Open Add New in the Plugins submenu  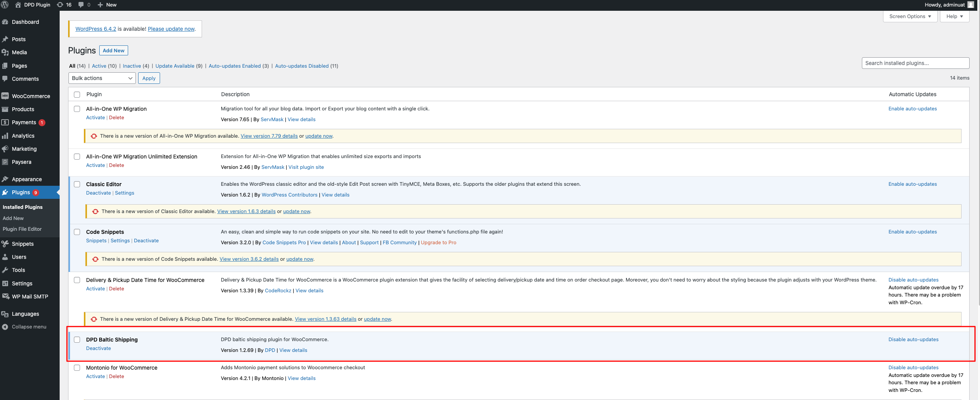(13, 218)
